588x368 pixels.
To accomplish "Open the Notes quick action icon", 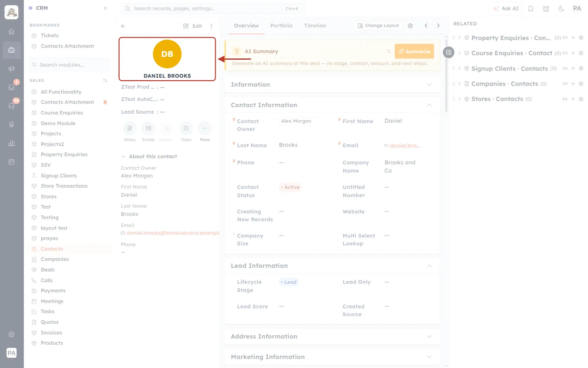I will (x=129, y=128).
